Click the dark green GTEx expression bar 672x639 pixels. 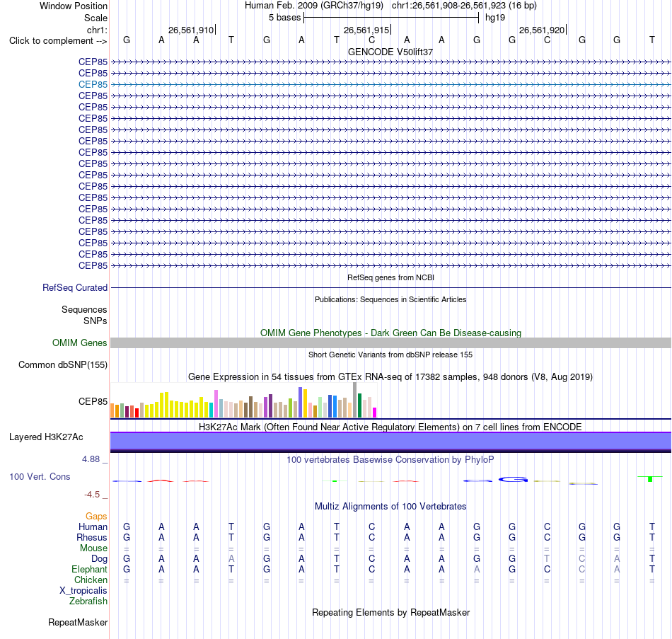pos(359,405)
